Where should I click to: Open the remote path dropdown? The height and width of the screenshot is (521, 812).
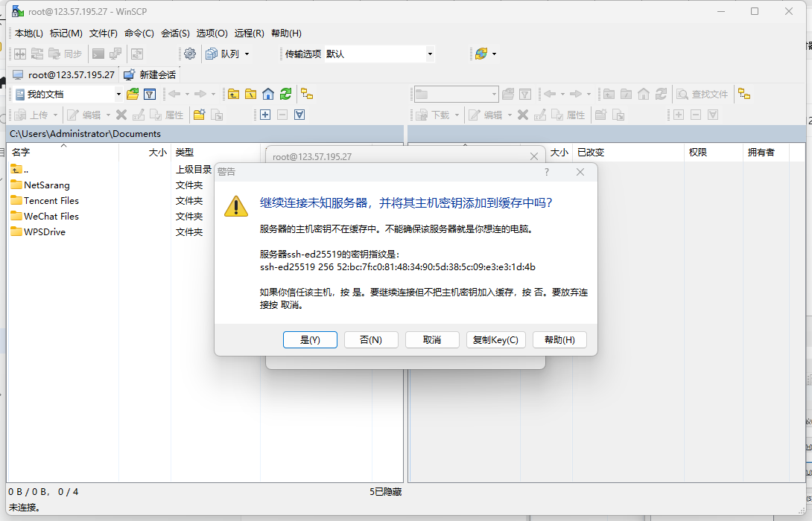(456, 95)
